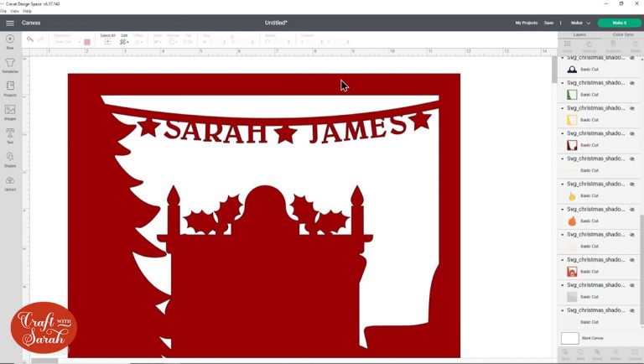Click the Weld tool icon

point(580,352)
